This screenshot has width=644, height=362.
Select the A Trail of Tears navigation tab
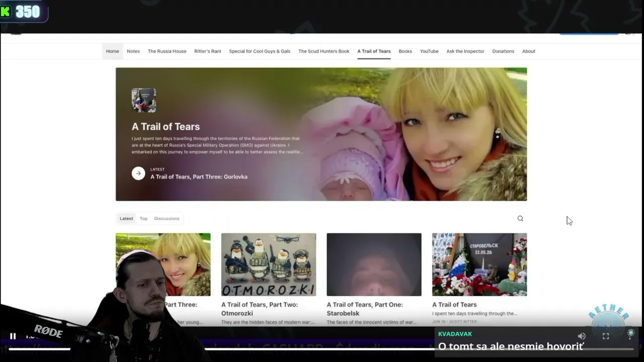374,51
